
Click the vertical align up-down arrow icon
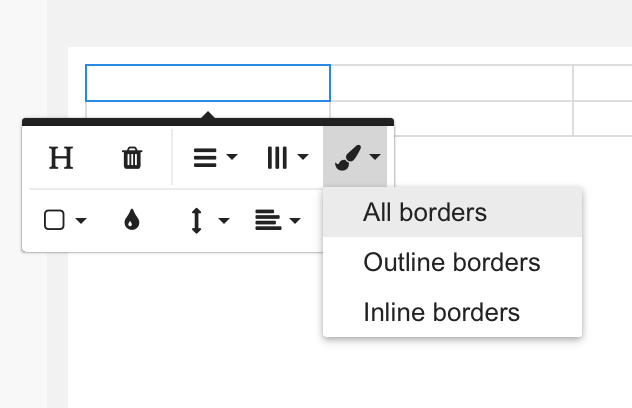(x=196, y=220)
